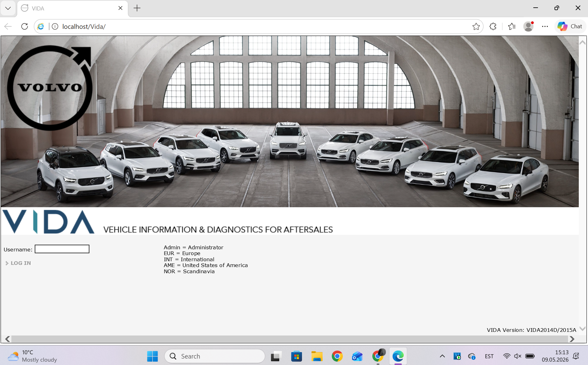This screenshot has height=365, width=588.
Task: Add this page to favorites
Action: [476, 27]
